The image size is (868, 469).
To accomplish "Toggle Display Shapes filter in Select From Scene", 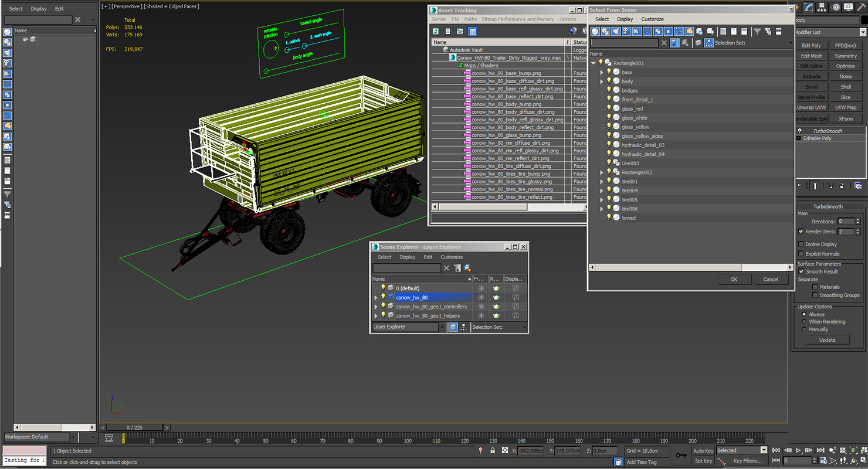I will coord(605,31).
